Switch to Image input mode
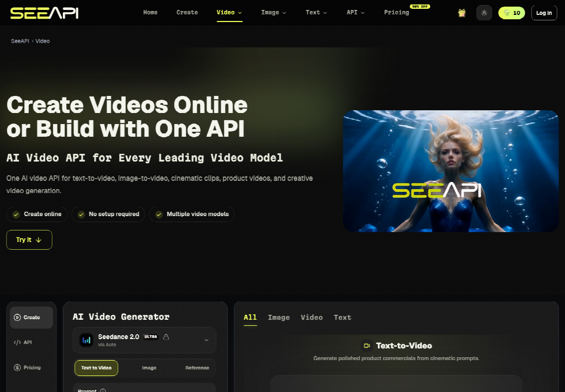Viewport: 565px width, 392px height. (149, 368)
